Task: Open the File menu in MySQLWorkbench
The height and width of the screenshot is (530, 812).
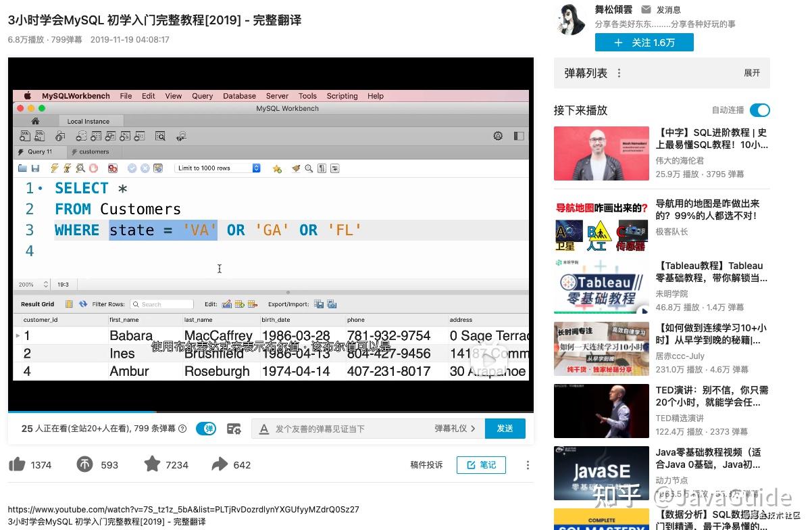Action: pyautogui.click(x=126, y=96)
